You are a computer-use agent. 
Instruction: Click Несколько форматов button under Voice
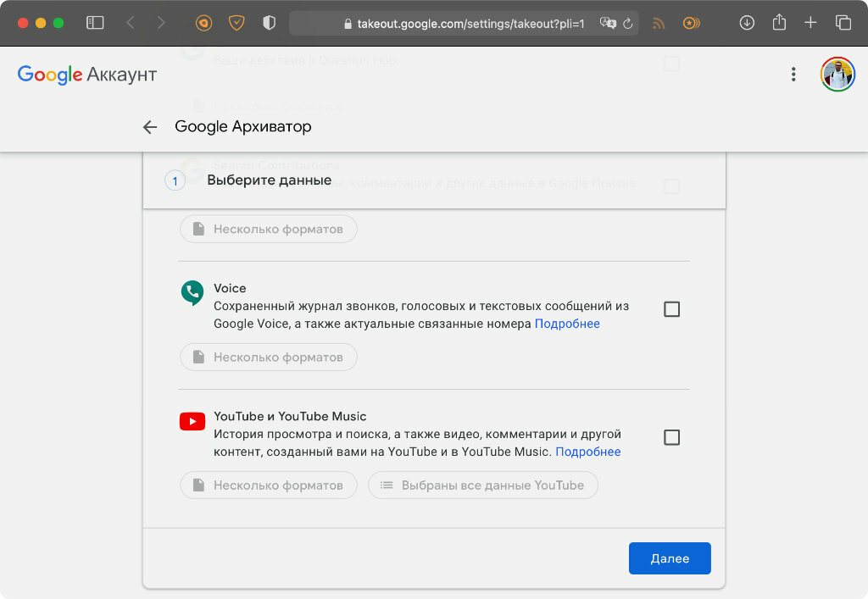[x=269, y=358]
